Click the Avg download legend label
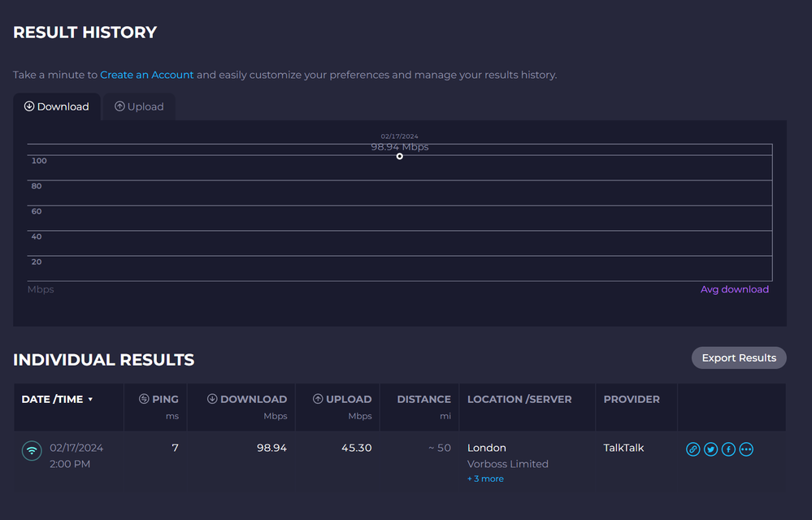The image size is (812, 520). click(735, 289)
